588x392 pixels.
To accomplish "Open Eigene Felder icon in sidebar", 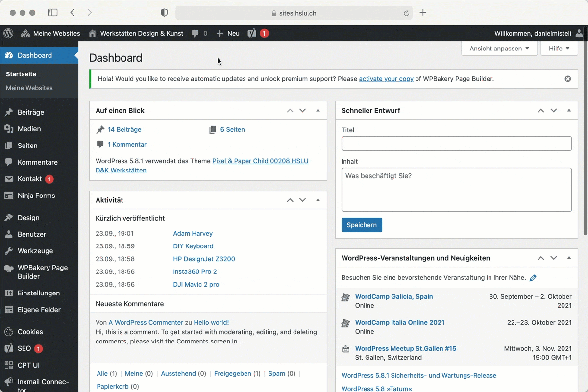I will pos(9,310).
